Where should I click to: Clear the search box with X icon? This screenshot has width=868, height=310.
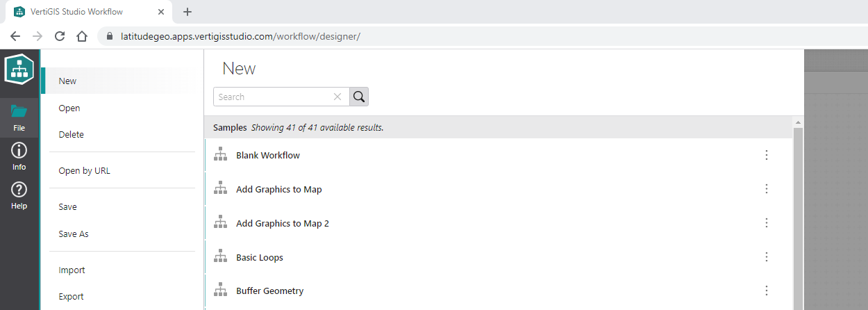[337, 97]
